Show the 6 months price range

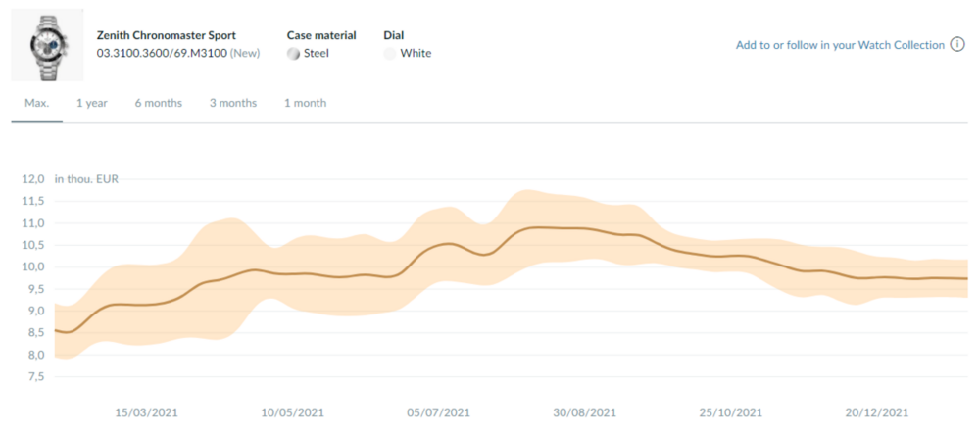click(159, 103)
